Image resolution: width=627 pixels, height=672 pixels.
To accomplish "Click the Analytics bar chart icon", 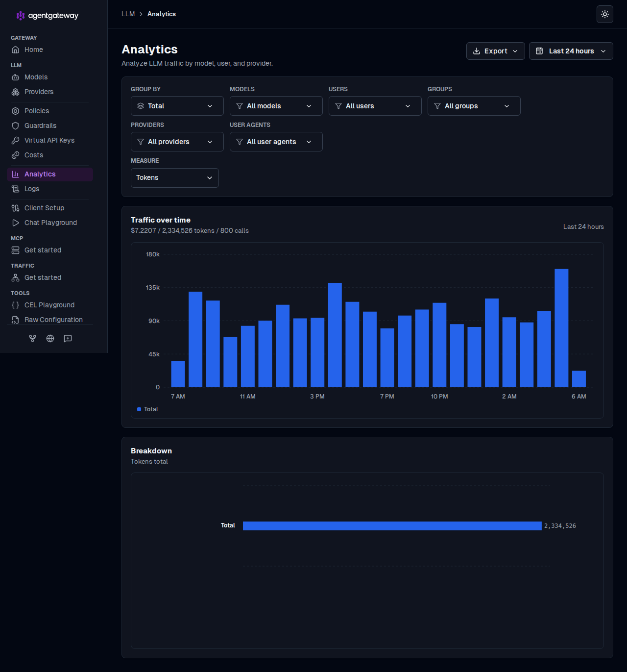I will pos(15,174).
